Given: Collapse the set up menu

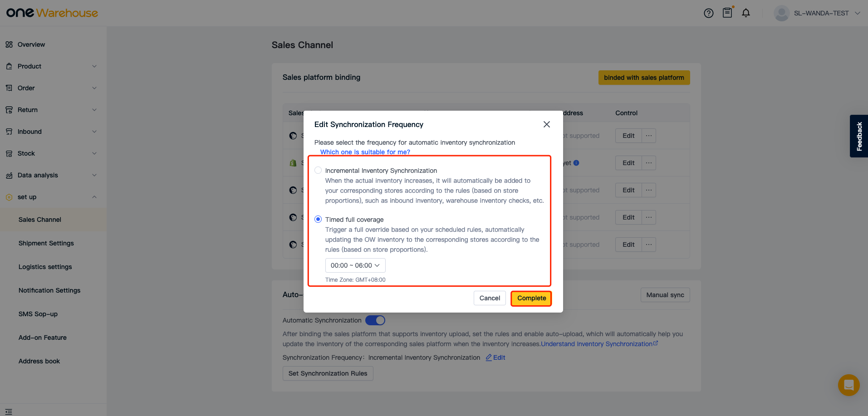Looking at the screenshot, I should 53,197.
